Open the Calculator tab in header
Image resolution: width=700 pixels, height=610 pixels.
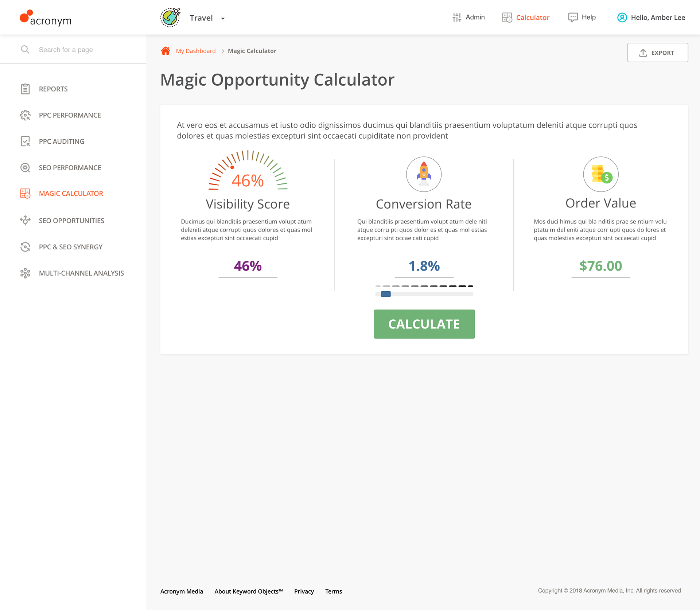tap(526, 18)
